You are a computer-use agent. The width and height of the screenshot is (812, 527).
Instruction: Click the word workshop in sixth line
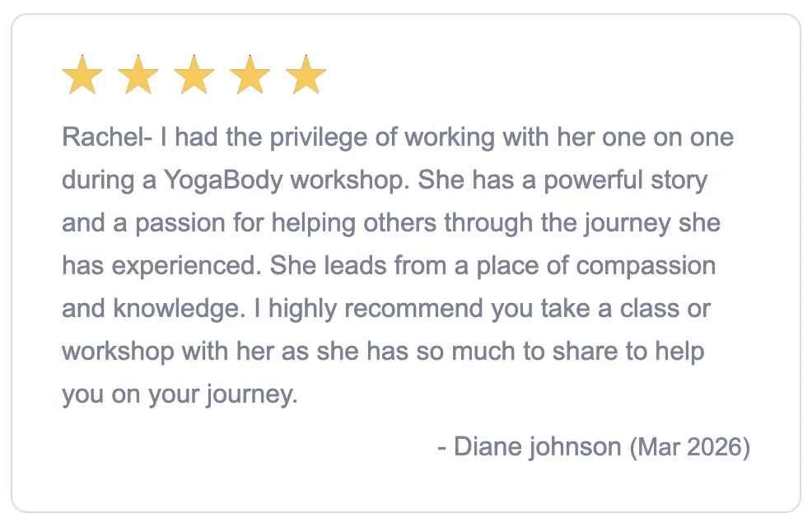click(118, 352)
